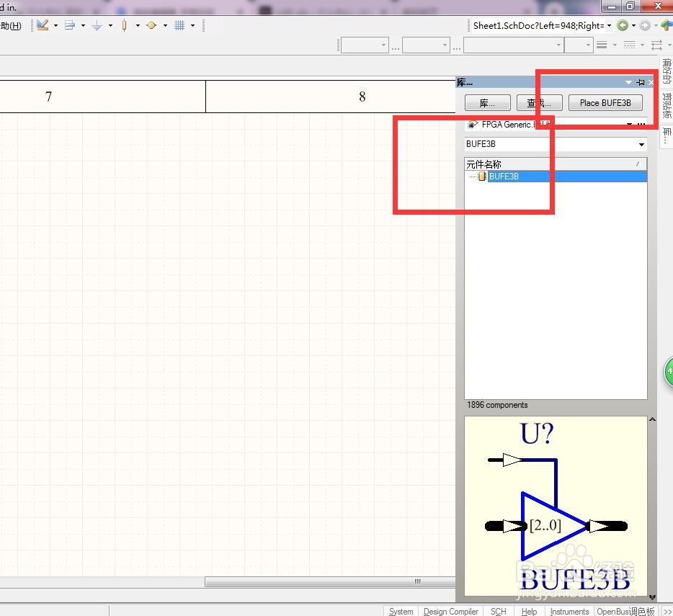Open the widest empty toolbar combo box

tap(513, 45)
